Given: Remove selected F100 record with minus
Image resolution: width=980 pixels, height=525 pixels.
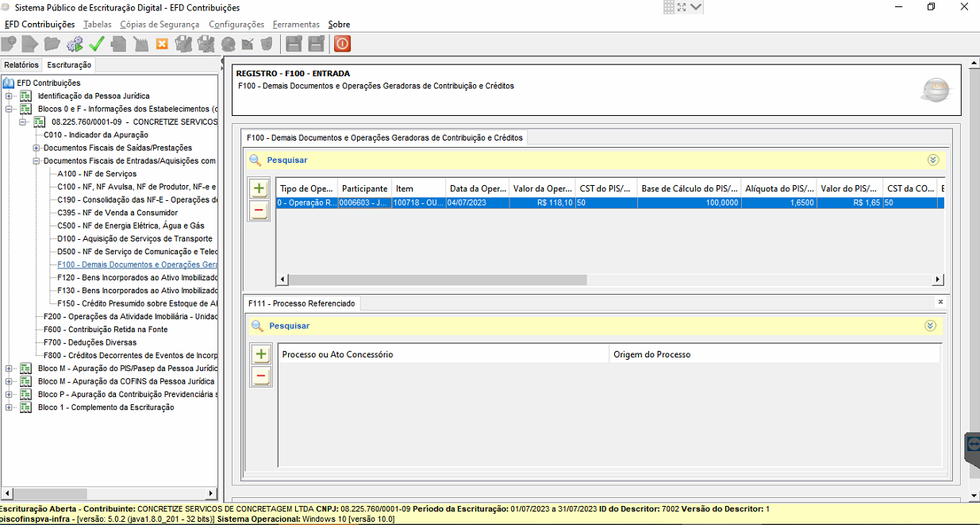Looking at the screenshot, I should (259, 210).
